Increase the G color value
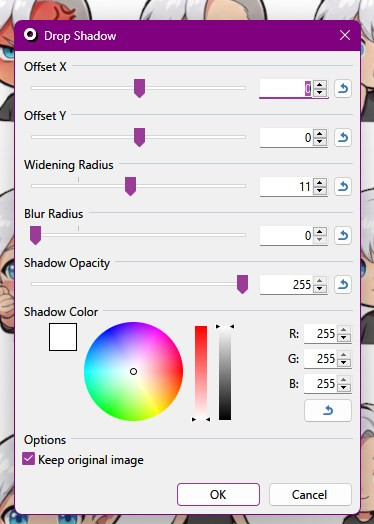The height and width of the screenshot is (524, 374). (x=344, y=355)
